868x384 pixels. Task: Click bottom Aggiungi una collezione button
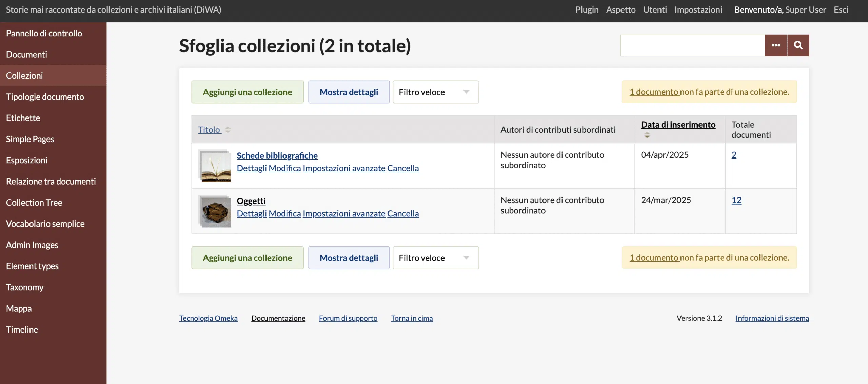coord(248,258)
